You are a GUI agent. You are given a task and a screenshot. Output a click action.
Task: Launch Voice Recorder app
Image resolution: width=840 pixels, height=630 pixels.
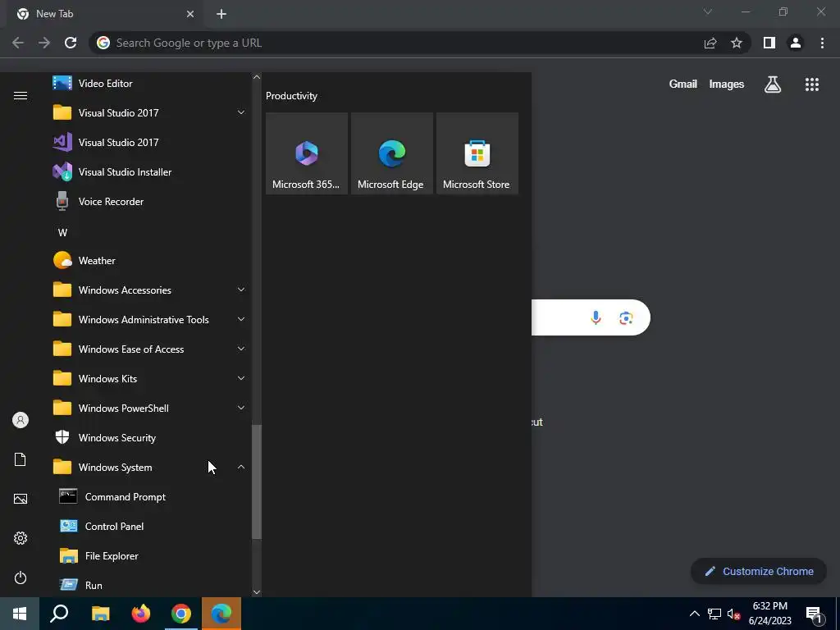click(x=148, y=202)
